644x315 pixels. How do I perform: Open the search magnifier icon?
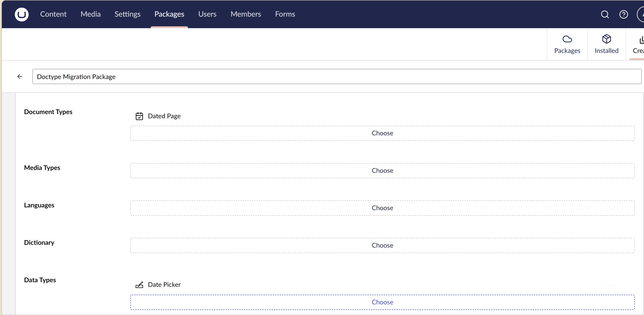point(605,15)
